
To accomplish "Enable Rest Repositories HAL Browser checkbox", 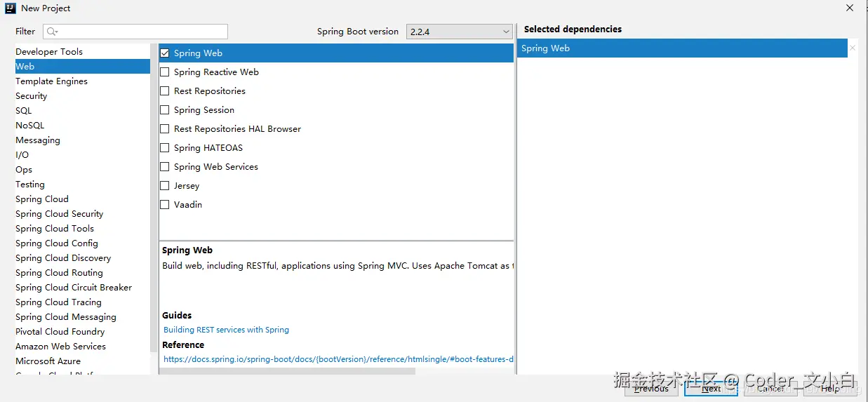I will (x=165, y=129).
